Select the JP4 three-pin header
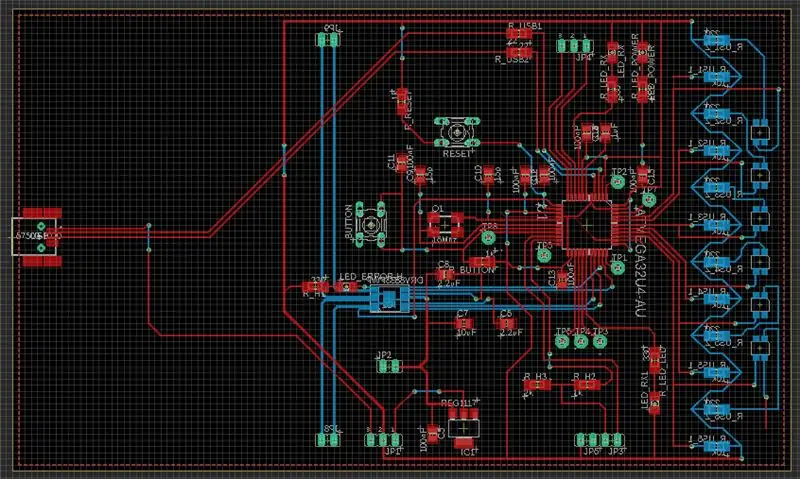Screen dimensions: 800x479 (574, 46)
